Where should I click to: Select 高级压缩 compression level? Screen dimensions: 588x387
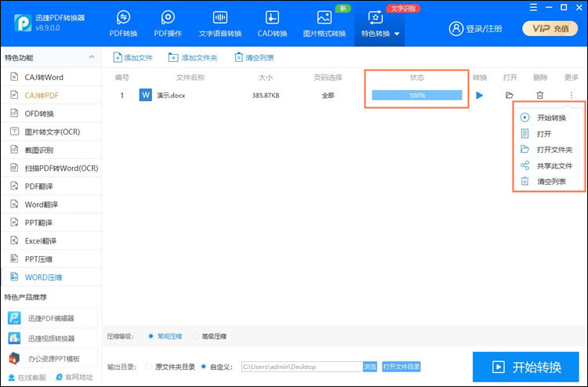(x=196, y=336)
